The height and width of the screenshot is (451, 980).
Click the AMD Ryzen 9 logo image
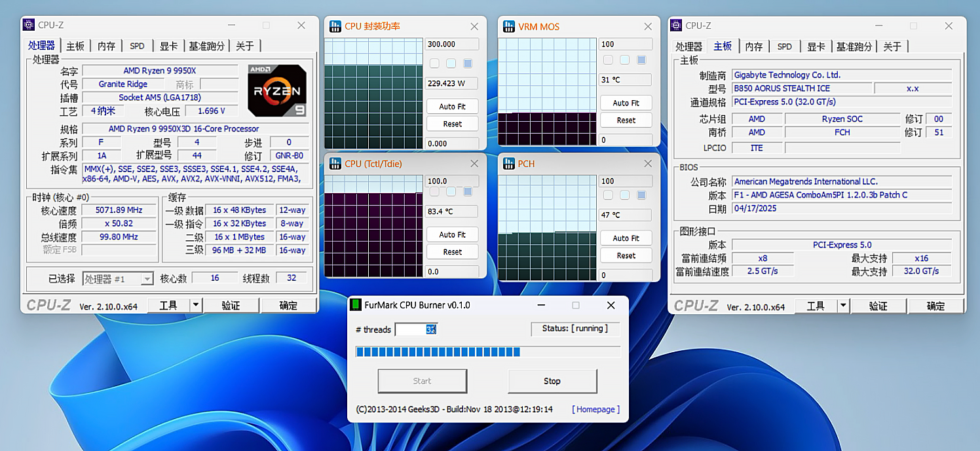pyautogui.click(x=276, y=90)
